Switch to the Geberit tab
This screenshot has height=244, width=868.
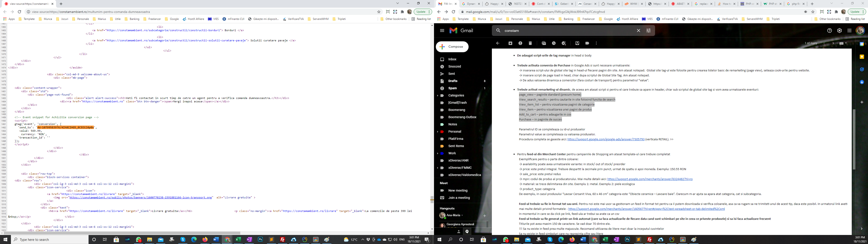(564, 4)
